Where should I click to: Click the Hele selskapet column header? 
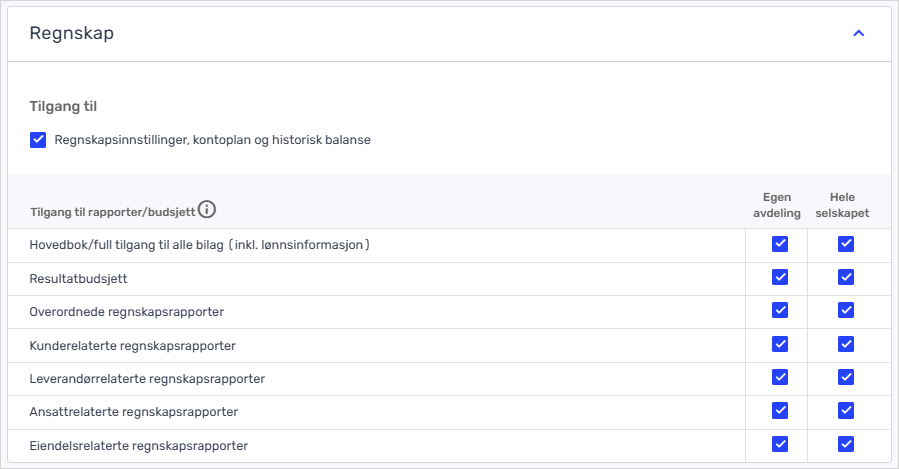pos(842,205)
